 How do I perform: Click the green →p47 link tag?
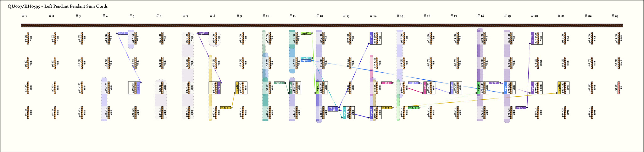tap(306, 33)
